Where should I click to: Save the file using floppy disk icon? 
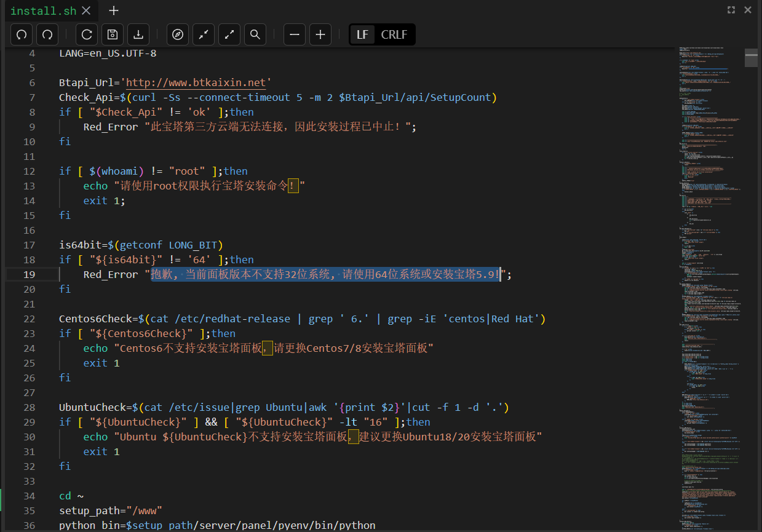[x=113, y=35]
